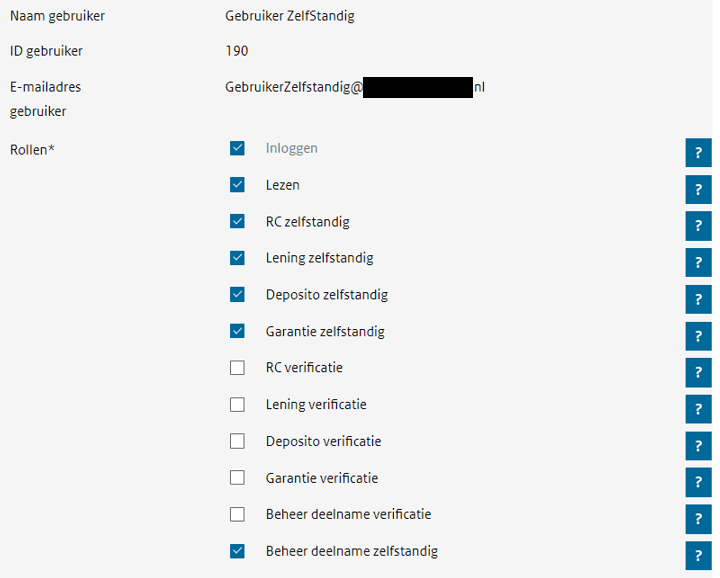
Task: Check Deposito verificatie role
Action: click(x=237, y=441)
